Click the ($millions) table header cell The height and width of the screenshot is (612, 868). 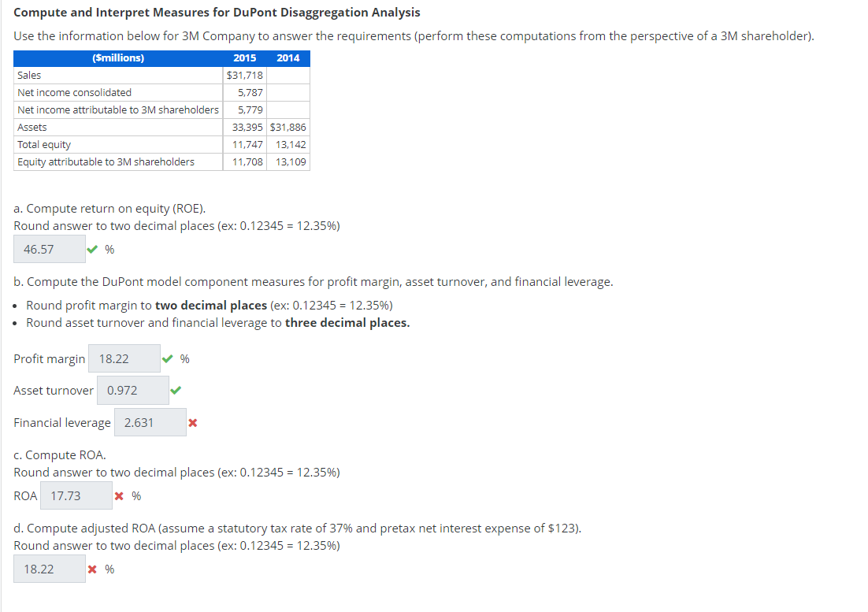pos(117,57)
